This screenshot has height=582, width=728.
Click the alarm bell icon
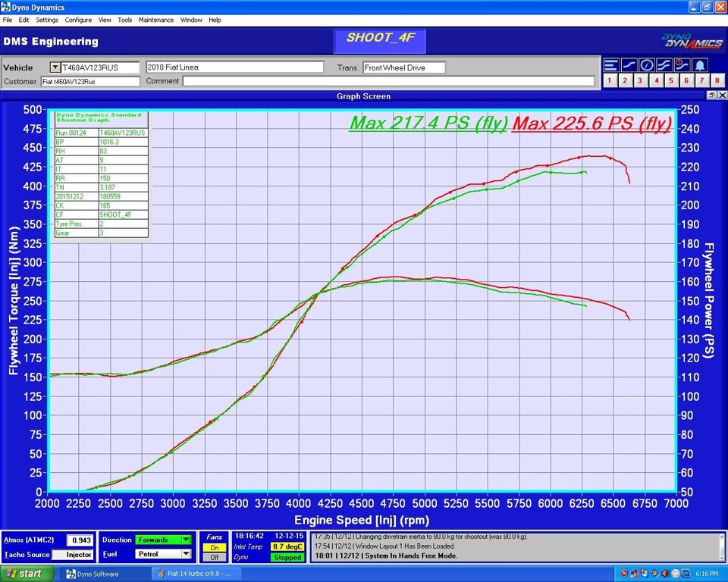coord(700,65)
